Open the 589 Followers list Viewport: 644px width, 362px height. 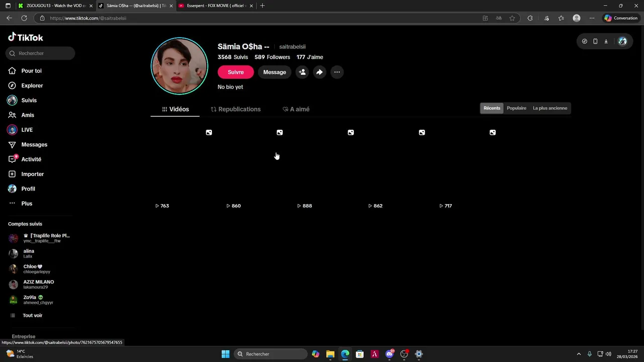[272, 57]
